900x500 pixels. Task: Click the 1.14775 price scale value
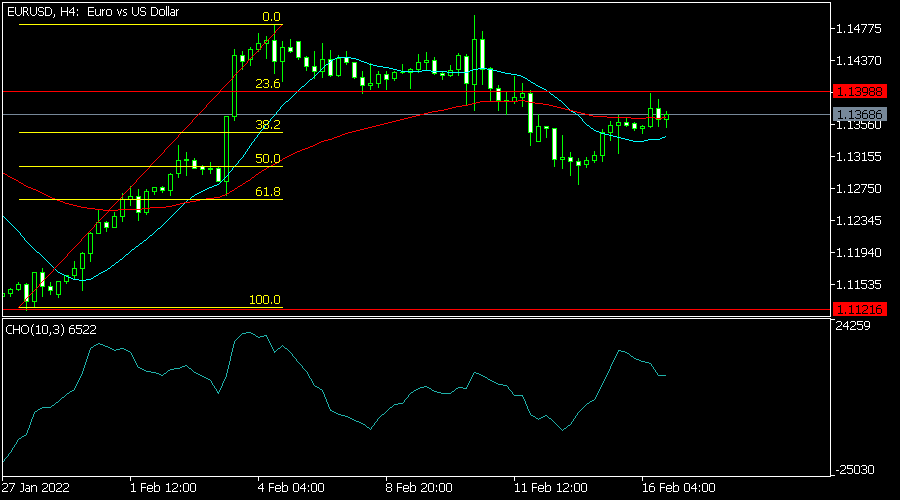coord(859,29)
